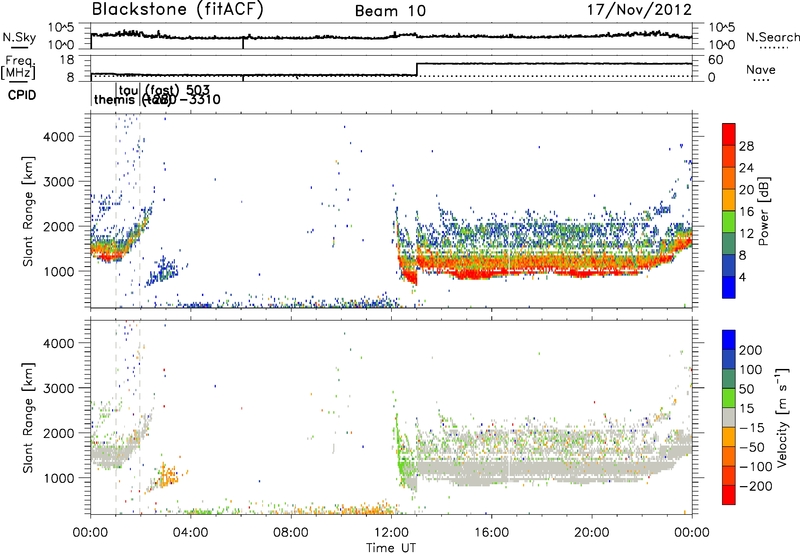Pick the 4-8 dB blue power swatch

(x=729, y=265)
